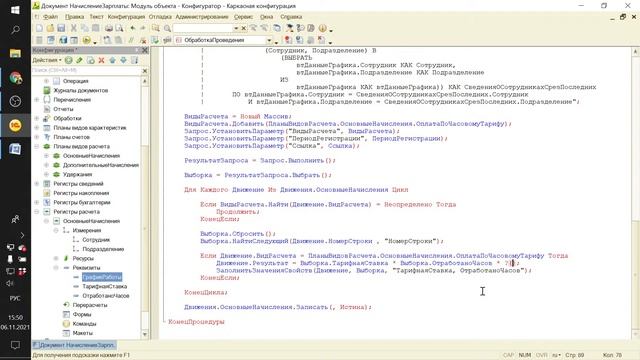
Task: Collapse the Планы видов расчета node
Action: 36,146
